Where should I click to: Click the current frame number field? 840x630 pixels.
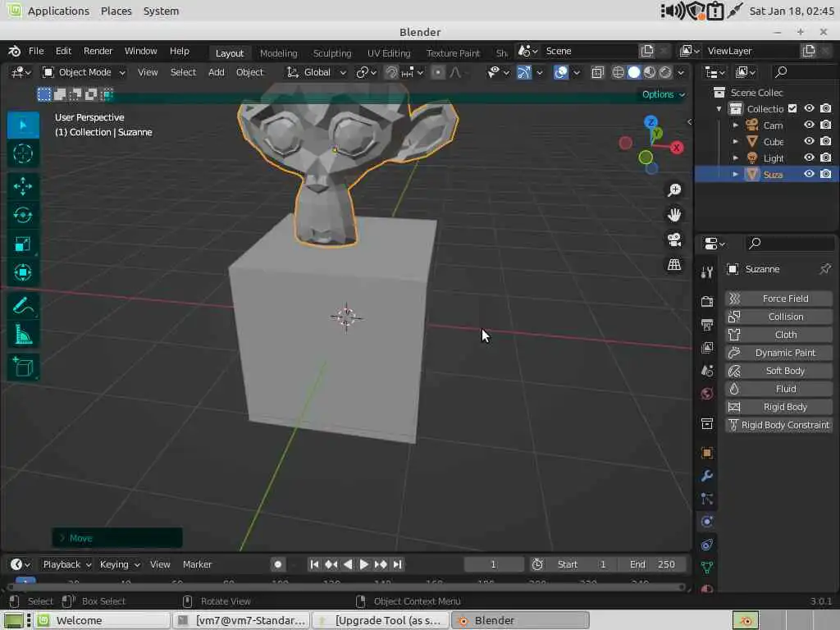pos(493,564)
